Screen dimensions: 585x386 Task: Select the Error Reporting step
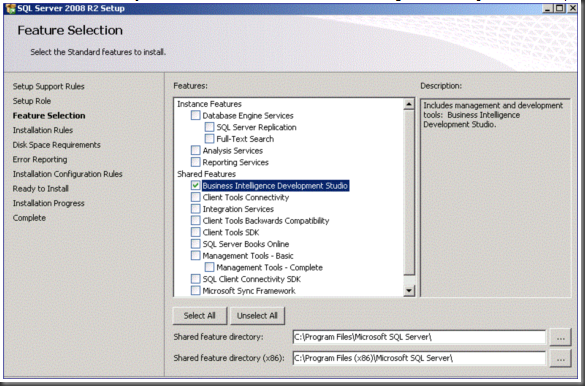point(40,159)
